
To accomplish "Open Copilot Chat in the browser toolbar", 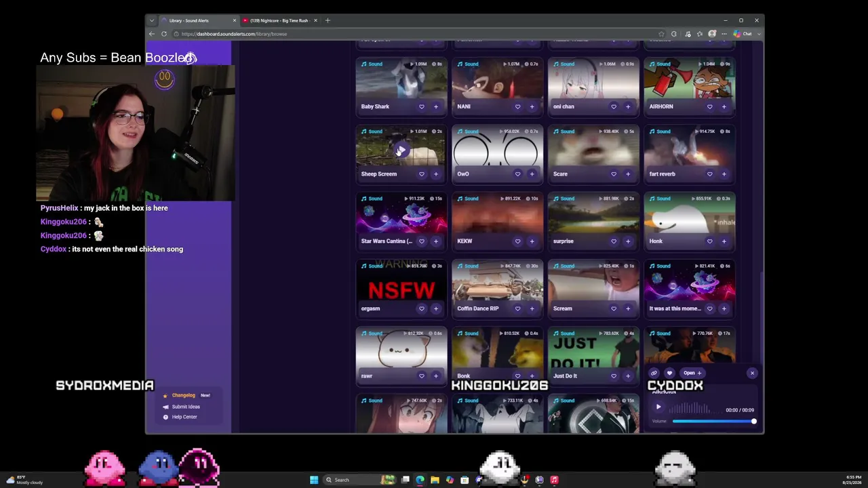I will pos(744,34).
